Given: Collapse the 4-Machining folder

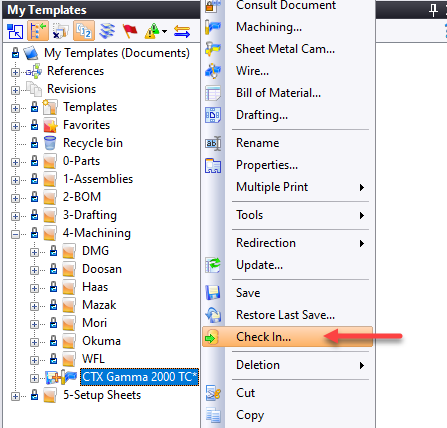Looking at the screenshot, I should (x=15, y=234).
